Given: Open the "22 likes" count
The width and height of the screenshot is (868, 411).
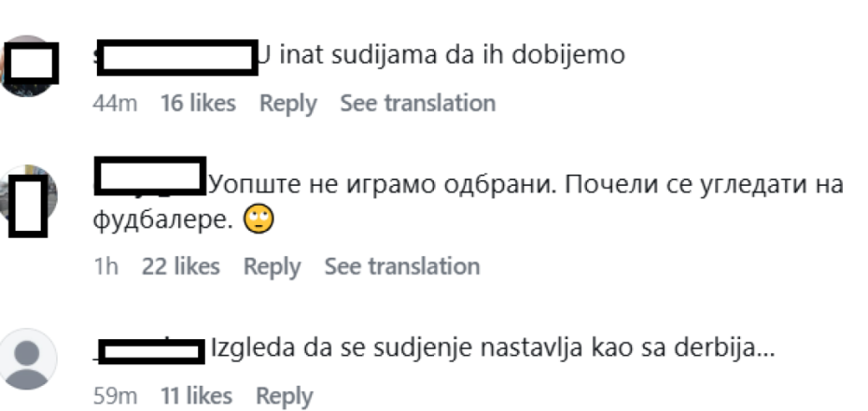Looking at the screenshot, I should tap(181, 266).
